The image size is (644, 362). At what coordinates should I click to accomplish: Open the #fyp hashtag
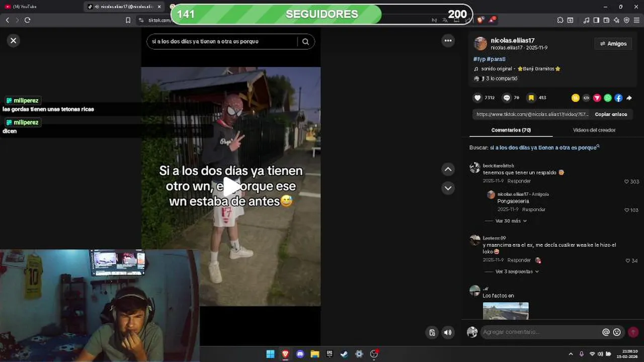point(479,59)
